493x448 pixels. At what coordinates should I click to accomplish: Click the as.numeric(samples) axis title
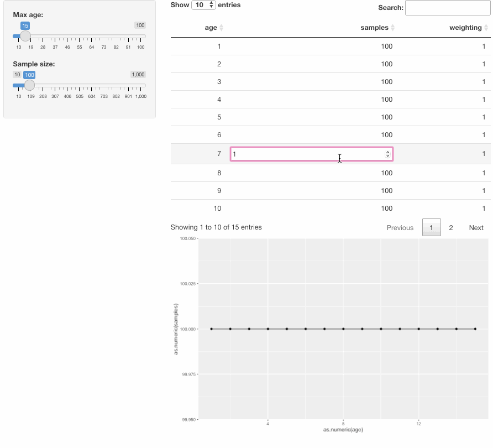coord(176,329)
